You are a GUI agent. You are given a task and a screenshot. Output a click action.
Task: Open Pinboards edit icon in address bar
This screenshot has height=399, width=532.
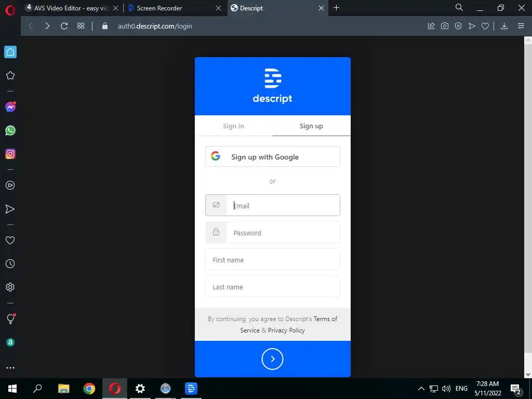click(431, 26)
